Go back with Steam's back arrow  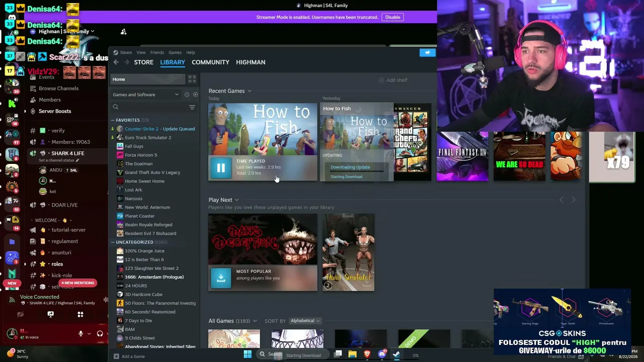(116, 62)
